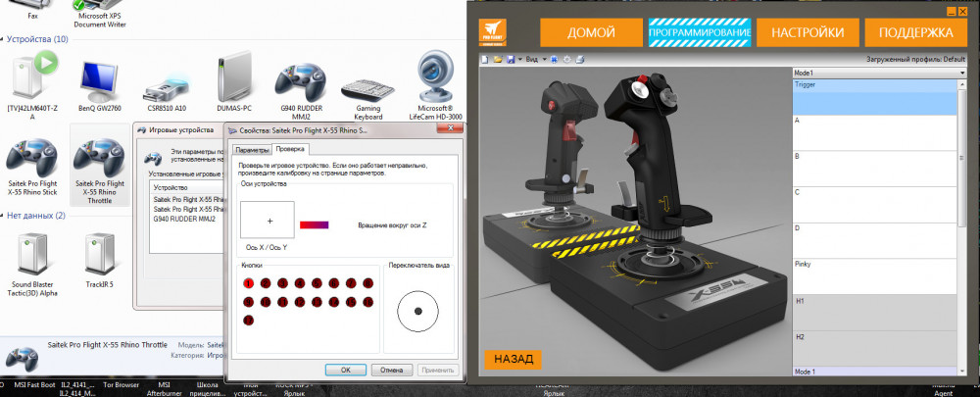The width and height of the screenshot is (980, 397).
Task: Click the Отмена button
Action: click(392, 370)
